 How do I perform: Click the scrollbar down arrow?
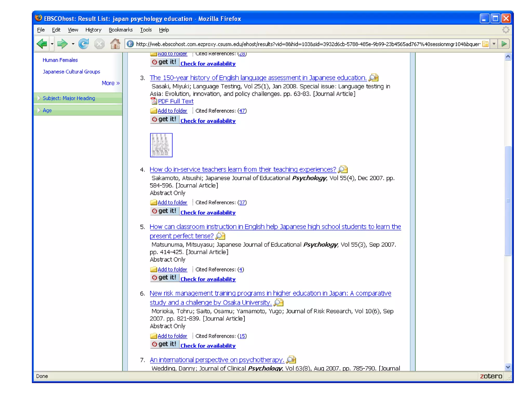(508, 367)
